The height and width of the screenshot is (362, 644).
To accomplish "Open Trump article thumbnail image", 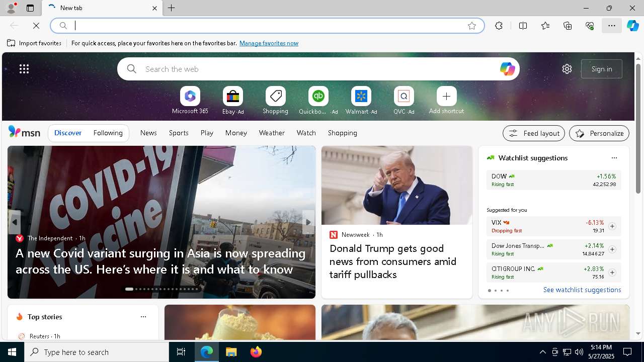I will point(397,186).
